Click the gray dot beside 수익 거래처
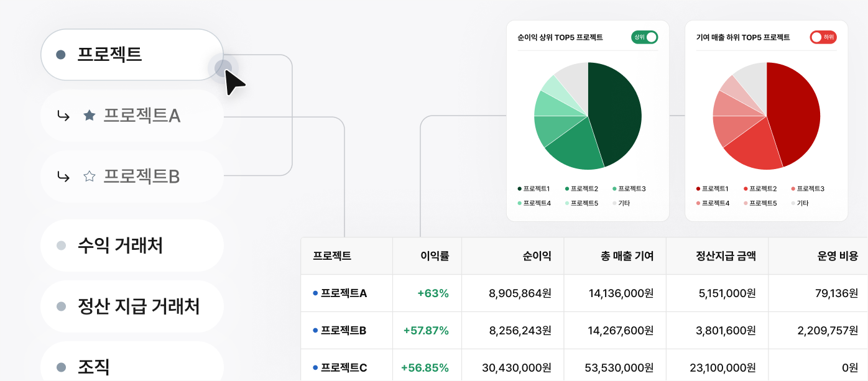 click(61, 246)
